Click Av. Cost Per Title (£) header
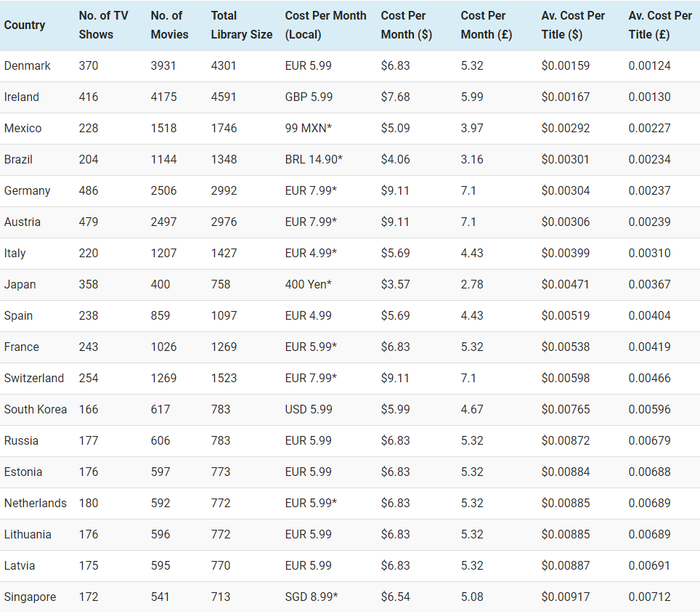Screen dimensions: 700x614 point(660,25)
